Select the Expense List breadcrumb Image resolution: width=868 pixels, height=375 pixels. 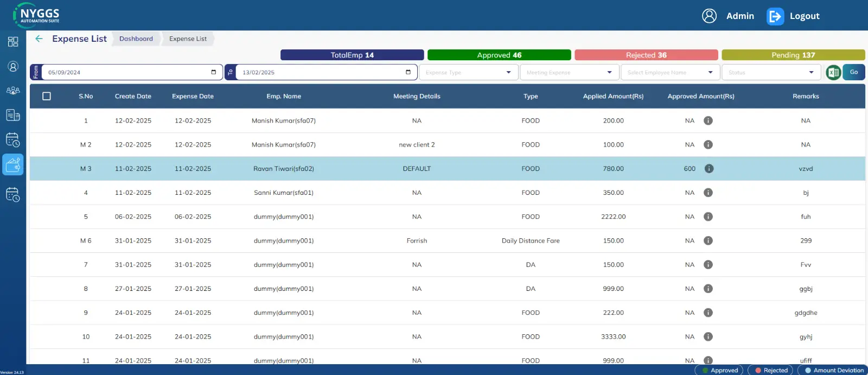(x=188, y=39)
